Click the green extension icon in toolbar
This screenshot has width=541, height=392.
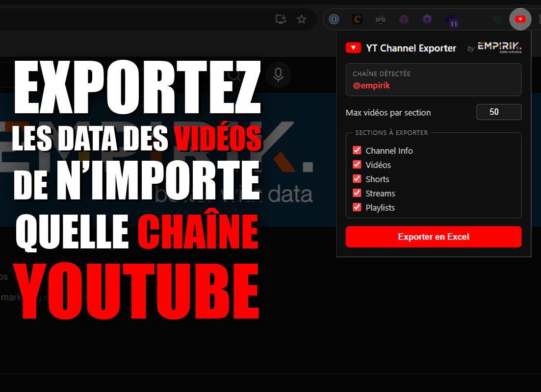pos(497,20)
